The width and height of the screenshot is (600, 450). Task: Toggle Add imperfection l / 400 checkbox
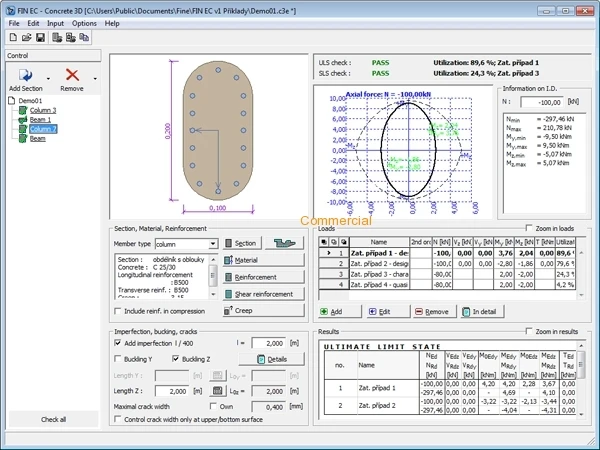click(118, 343)
